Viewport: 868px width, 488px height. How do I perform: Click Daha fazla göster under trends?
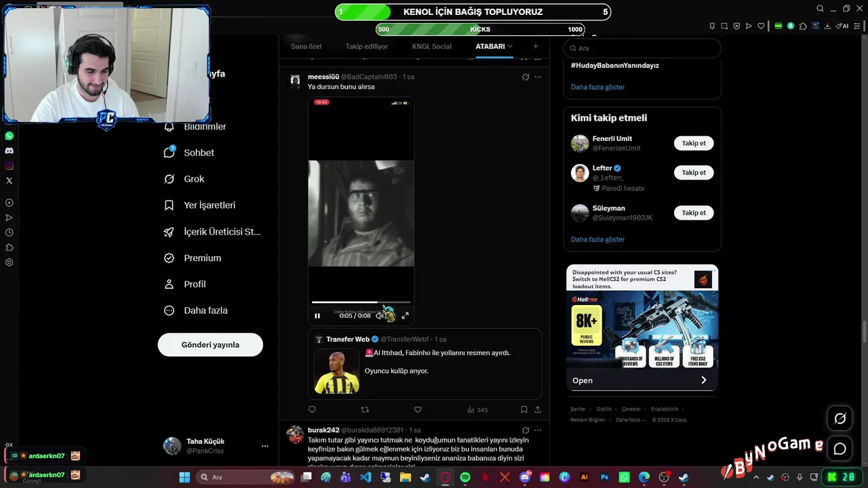(x=598, y=87)
